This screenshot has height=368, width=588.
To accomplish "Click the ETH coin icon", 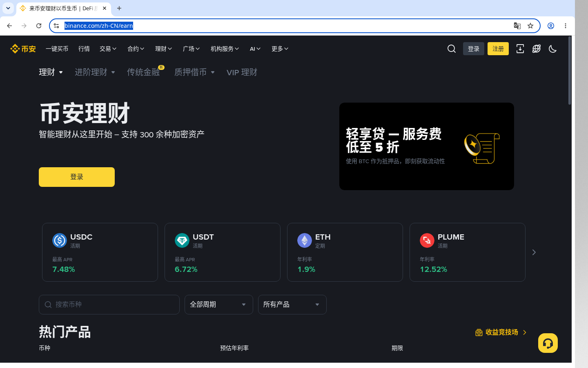I will [x=305, y=240].
